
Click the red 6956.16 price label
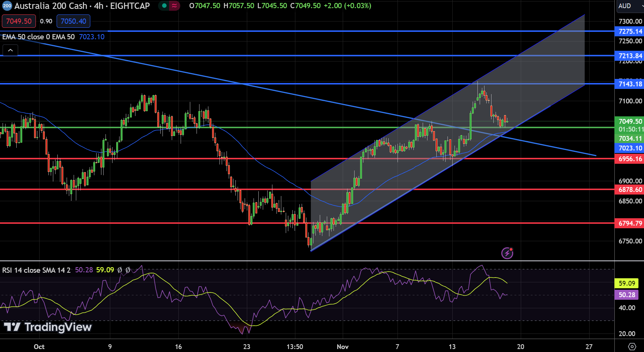(x=630, y=159)
